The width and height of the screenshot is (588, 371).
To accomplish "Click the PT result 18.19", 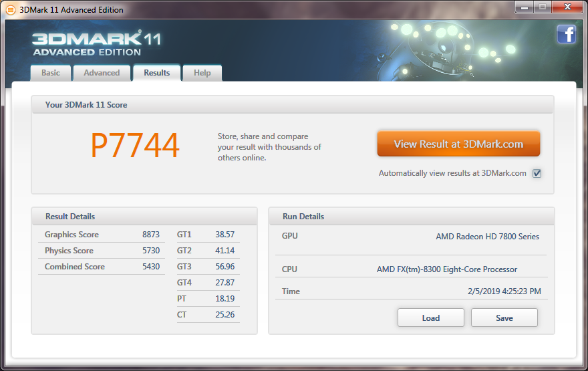I will point(225,299).
